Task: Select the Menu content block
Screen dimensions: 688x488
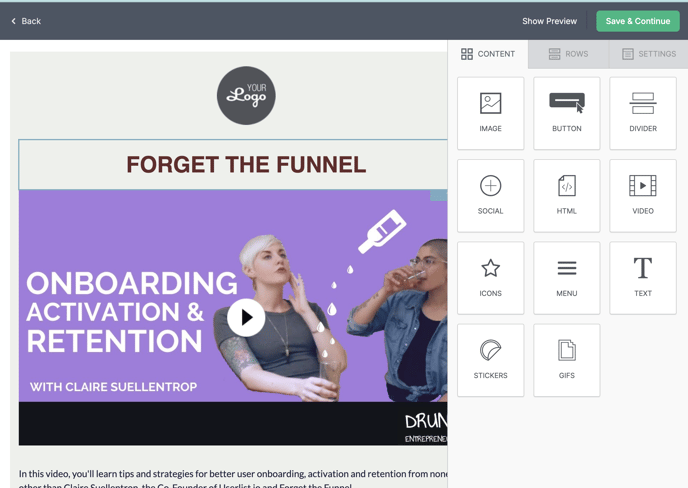Action: pyautogui.click(x=566, y=278)
